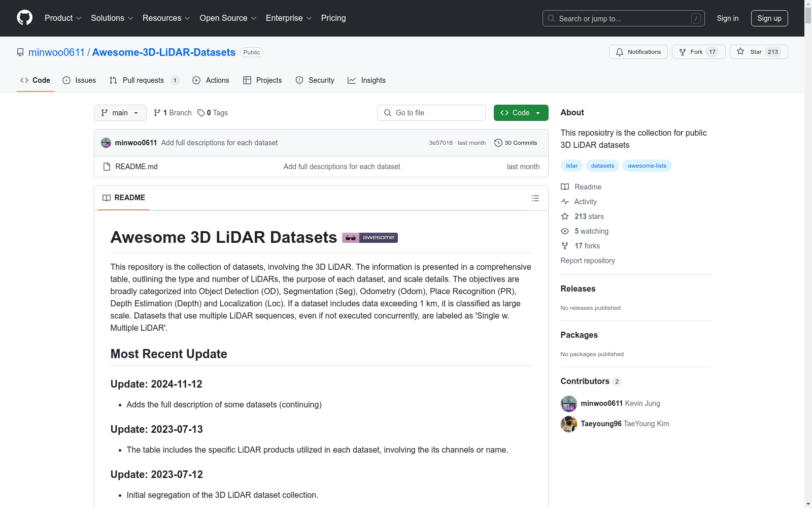Click TaeYoung Kim contributor avatar
Screen dimensions: 812x508
(x=569, y=424)
